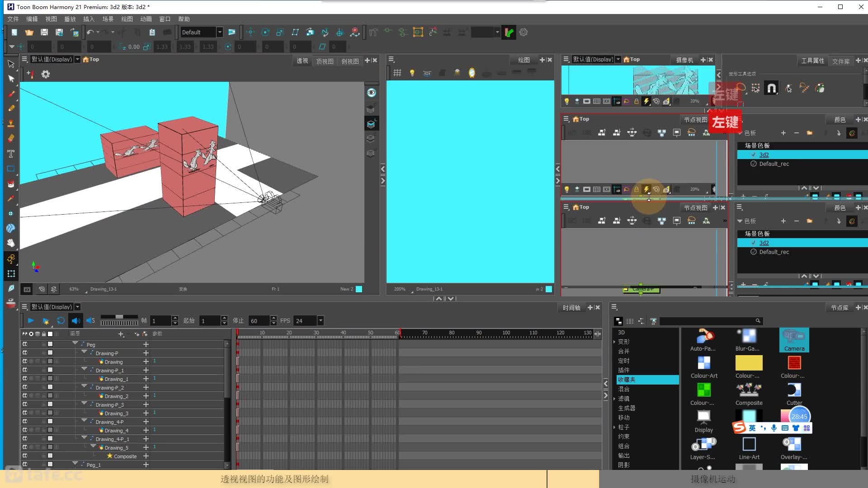This screenshot has height=488, width=868.
Task: Select the lasso option in tool properties
Action: click(741, 88)
